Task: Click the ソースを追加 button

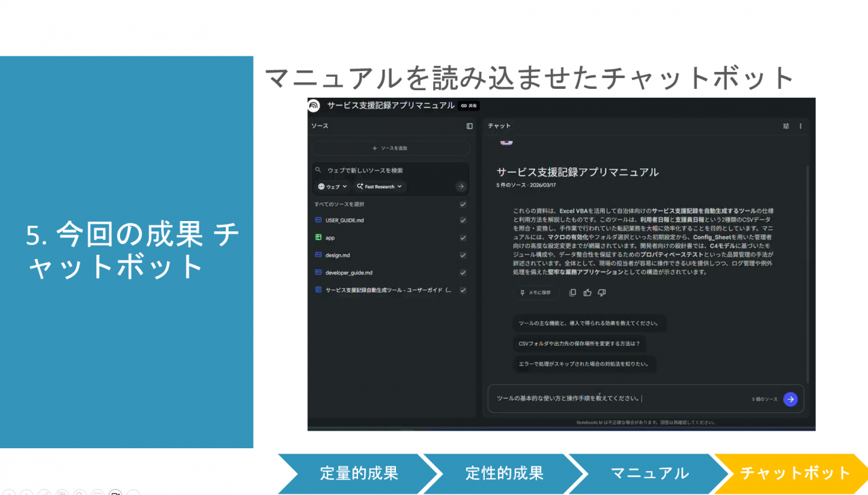Action: tap(391, 148)
